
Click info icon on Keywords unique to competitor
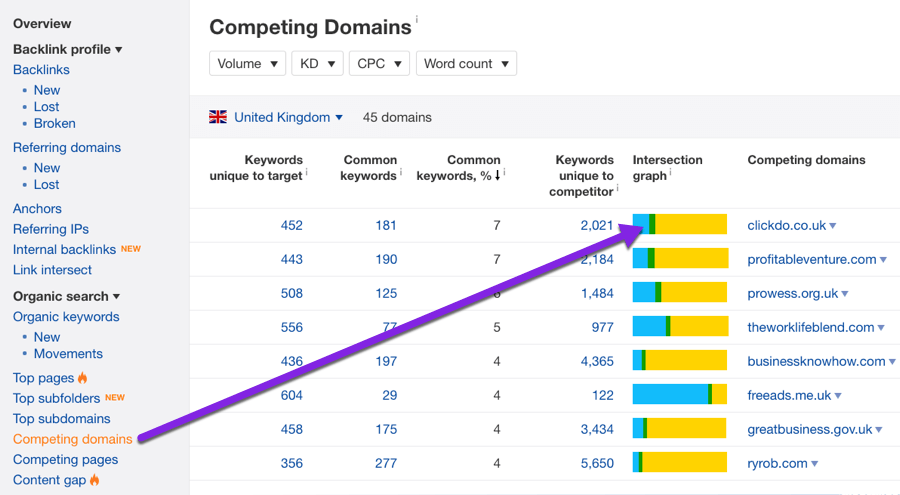618,187
